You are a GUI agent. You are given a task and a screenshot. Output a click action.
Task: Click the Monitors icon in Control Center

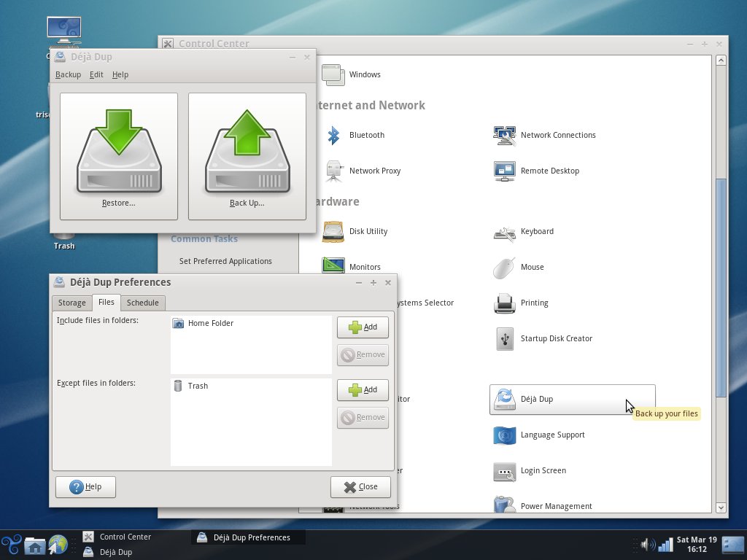click(x=333, y=265)
